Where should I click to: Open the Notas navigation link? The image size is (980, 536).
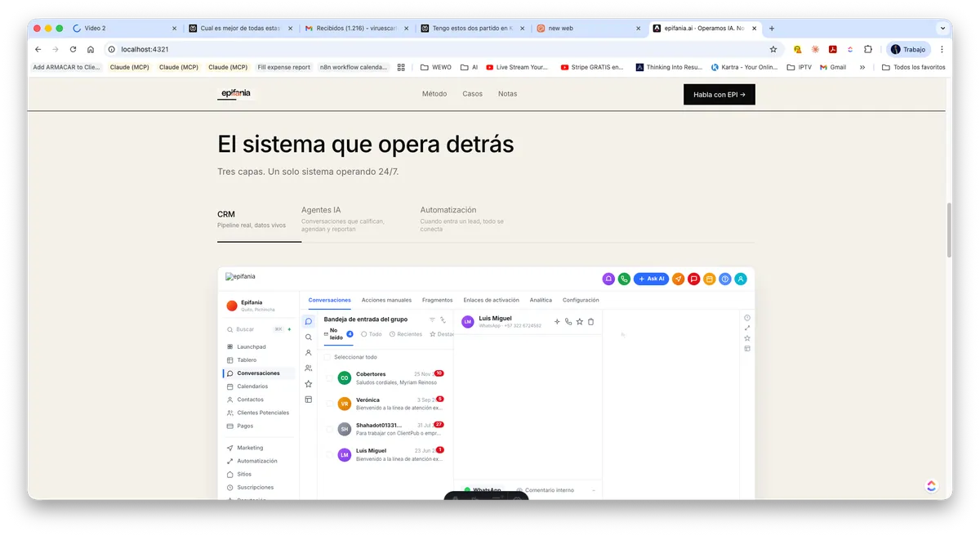507,94
